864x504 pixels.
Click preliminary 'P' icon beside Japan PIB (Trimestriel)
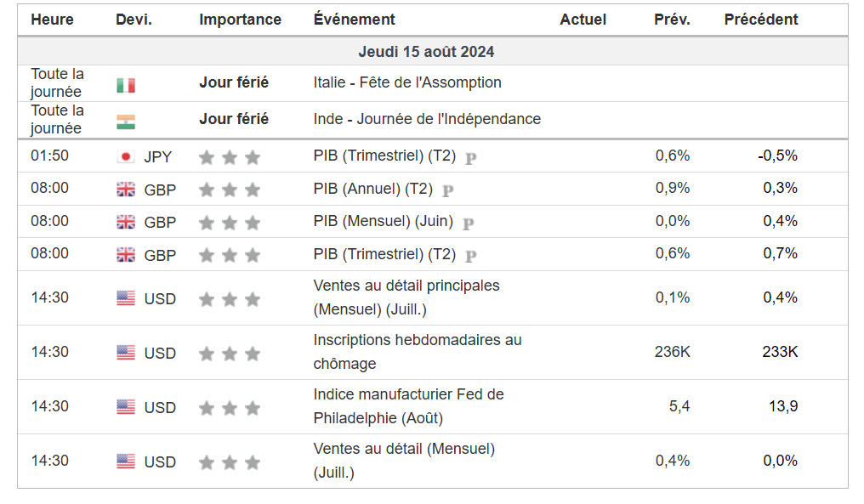click(471, 157)
